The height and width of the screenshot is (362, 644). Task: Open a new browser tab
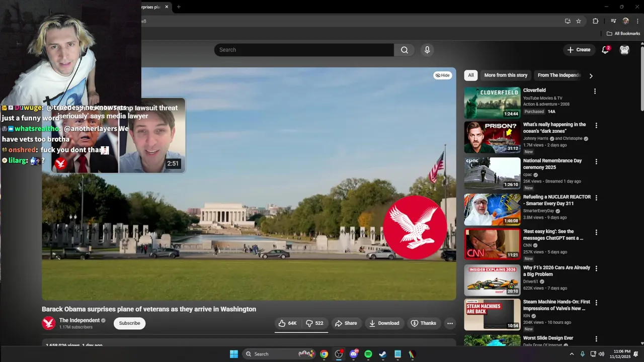[x=179, y=7]
